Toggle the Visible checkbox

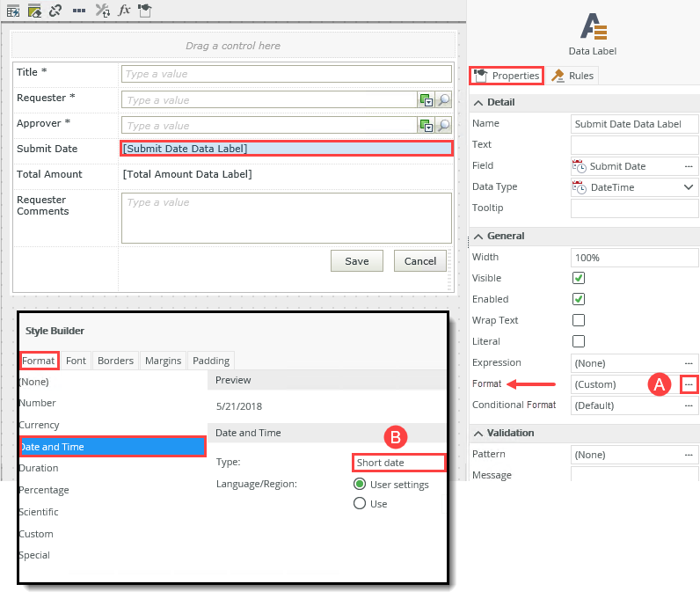tap(579, 278)
